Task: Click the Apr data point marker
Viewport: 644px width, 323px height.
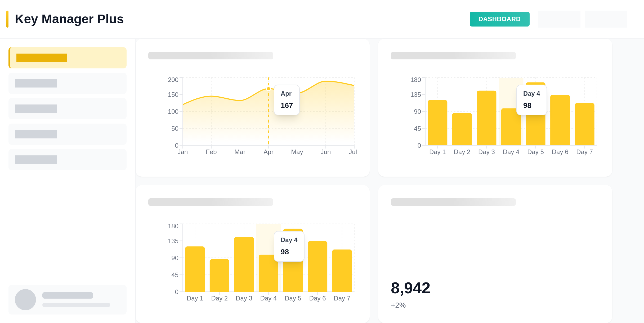Action: pos(269,89)
